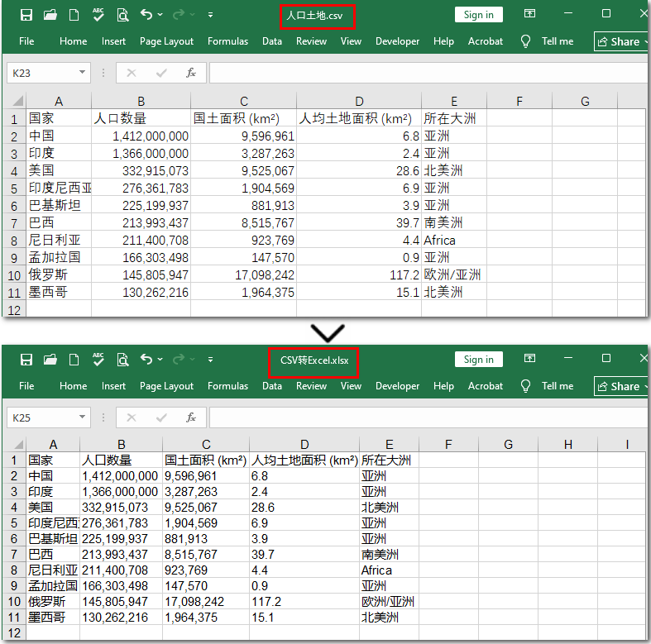Image resolution: width=651 pixels, height=644 pixels.
Task: Click Tell me lightbulb in CSV转Excel.xlsx window
Action: 525,386
